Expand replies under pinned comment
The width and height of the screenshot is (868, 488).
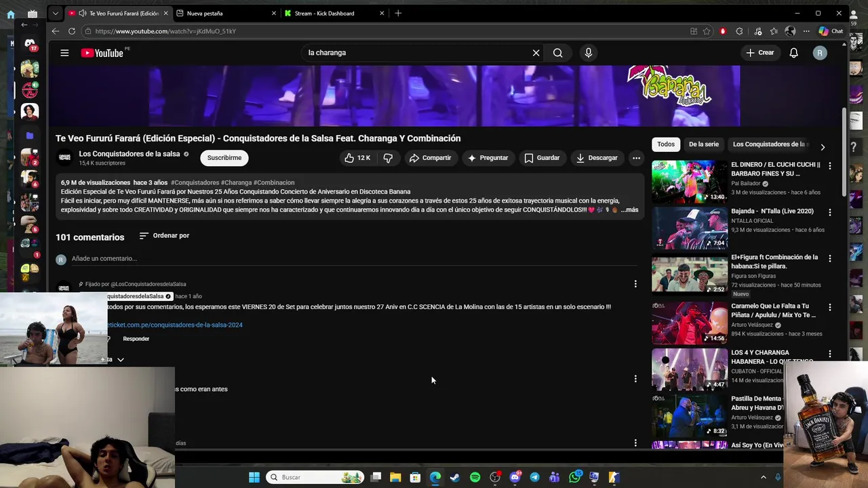(x=120, y=359)
